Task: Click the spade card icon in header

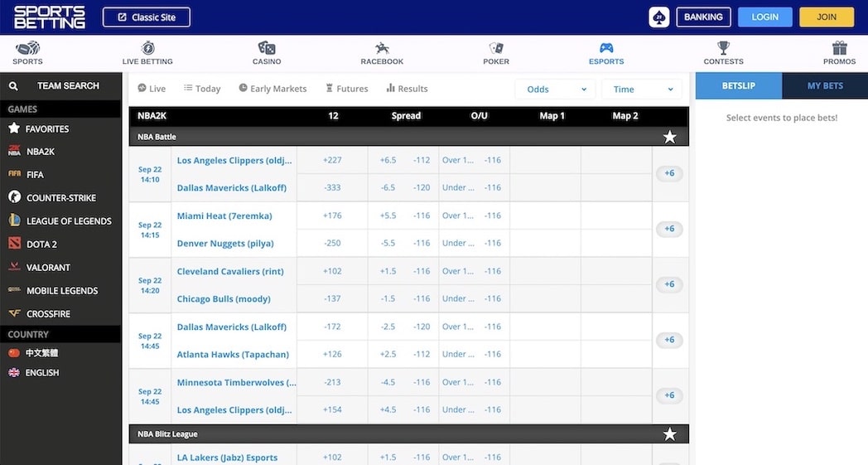Action: click(658, 17)
